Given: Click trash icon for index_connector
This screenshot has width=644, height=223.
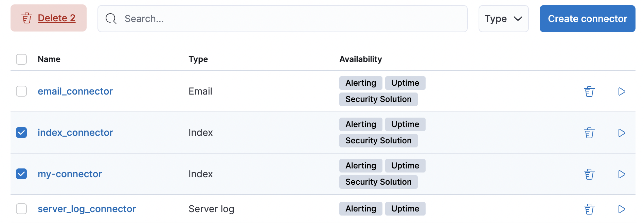Looking at the screenshot, I should coord(589,133).
